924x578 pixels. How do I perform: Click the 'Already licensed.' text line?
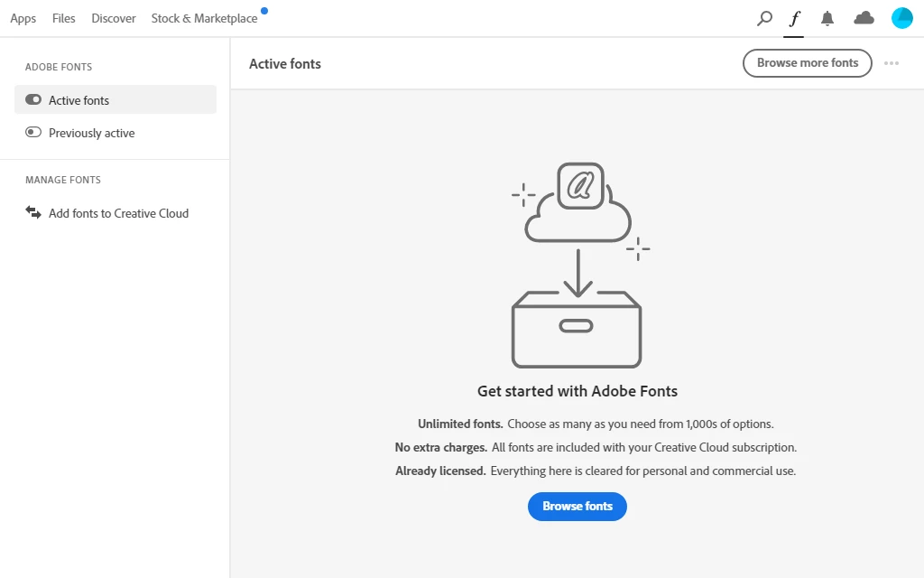596,471
